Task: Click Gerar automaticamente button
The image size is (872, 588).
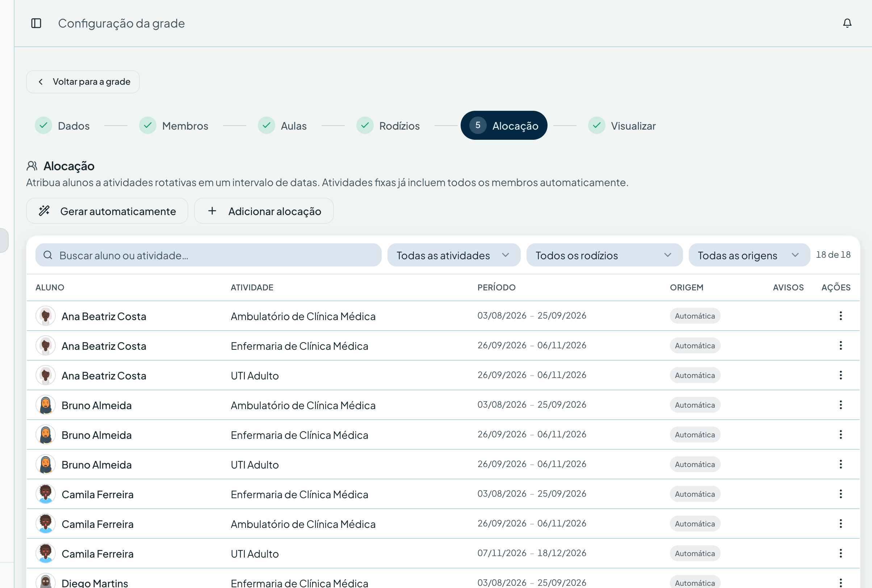Action: (x=107, y=211)
